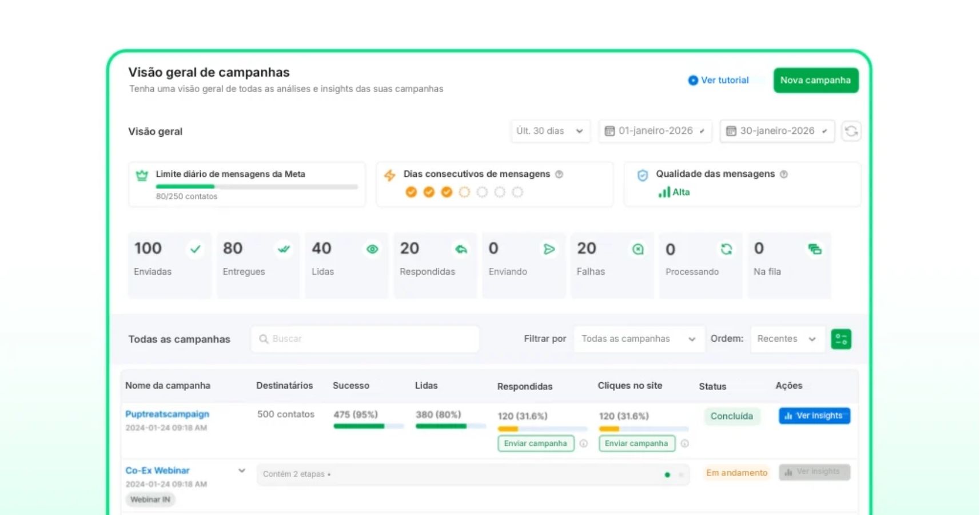Click info icon beside Dias consecutivos de mensagens

click(559, 174)
